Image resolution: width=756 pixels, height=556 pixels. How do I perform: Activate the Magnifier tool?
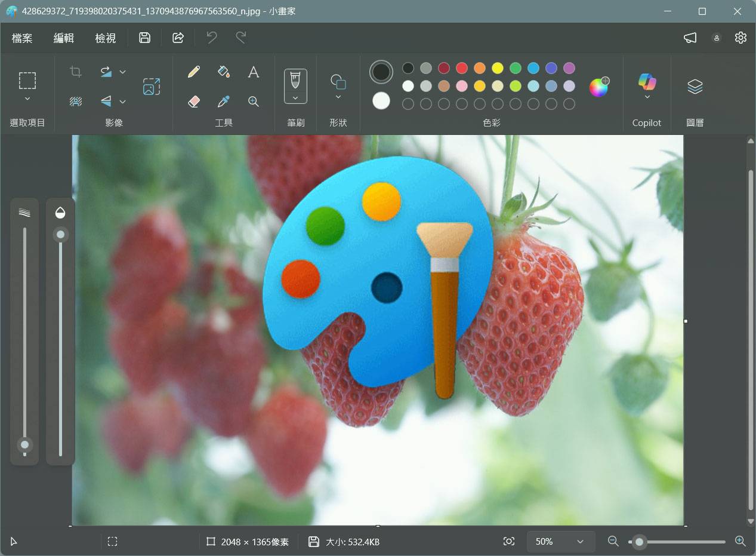point(254,102)
